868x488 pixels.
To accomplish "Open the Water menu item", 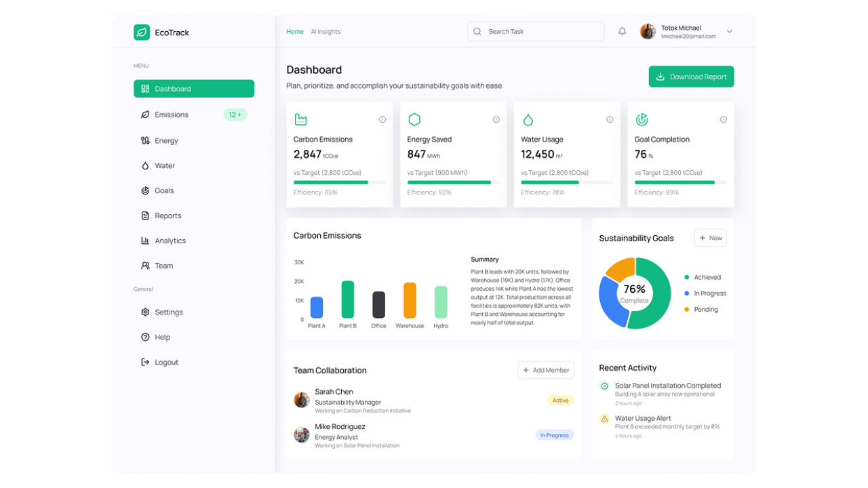I will (x=194, y=165).
